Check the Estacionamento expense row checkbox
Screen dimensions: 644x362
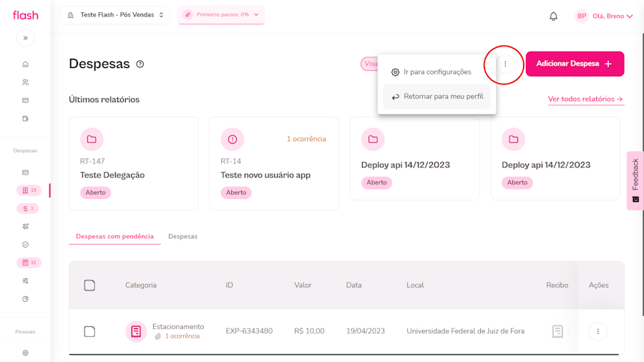pyautogui.click(x=89, y=331)
